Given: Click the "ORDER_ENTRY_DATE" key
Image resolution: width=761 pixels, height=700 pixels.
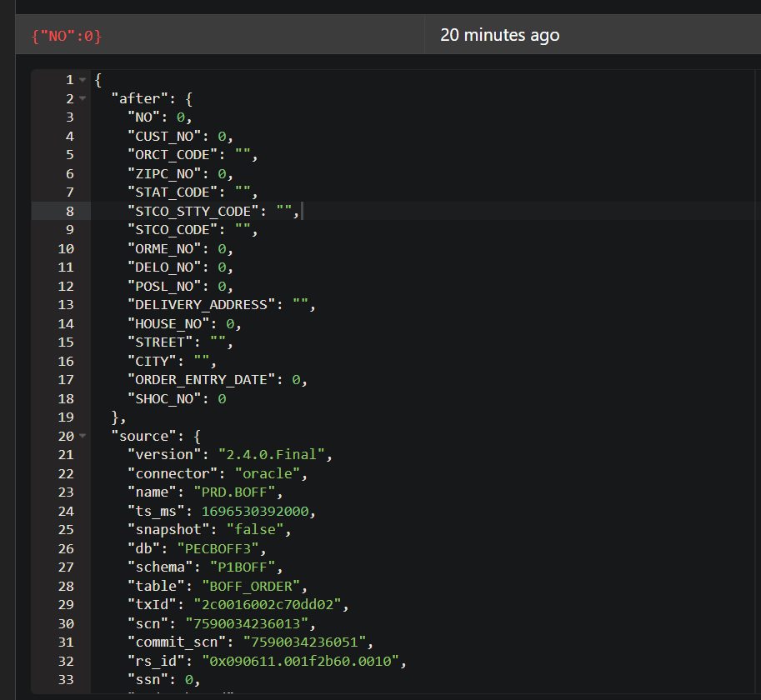Looking at the screenshot, I should [x=201, y=380].
